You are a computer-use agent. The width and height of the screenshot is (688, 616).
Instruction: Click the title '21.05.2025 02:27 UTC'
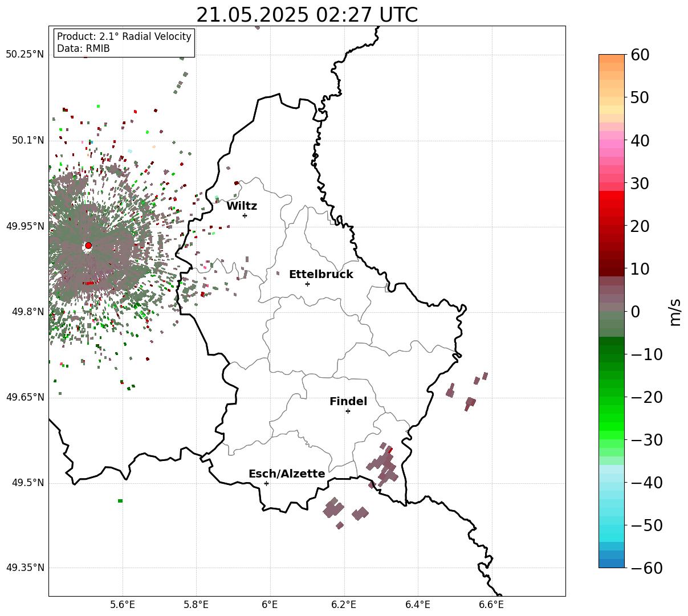pyautogui.click(x=307, y=15)
